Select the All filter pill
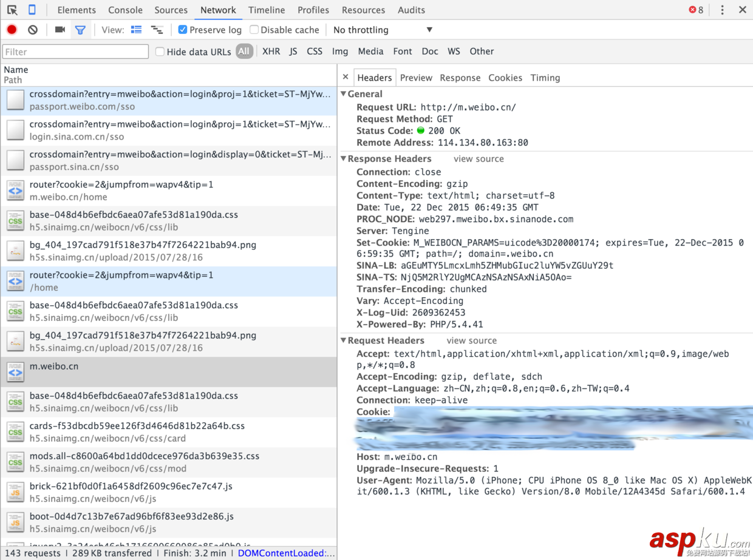This screenshot has height=560, width=753. [x=244, y=52]
